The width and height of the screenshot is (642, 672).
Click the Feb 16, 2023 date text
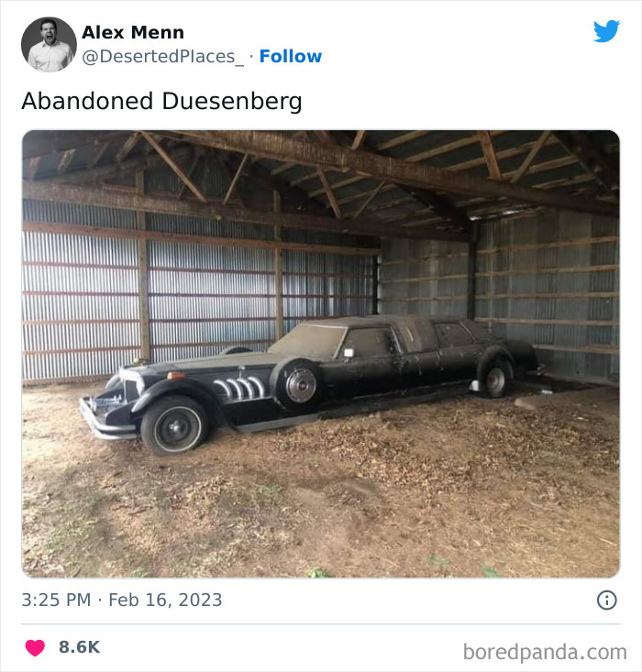coord(165,600)
